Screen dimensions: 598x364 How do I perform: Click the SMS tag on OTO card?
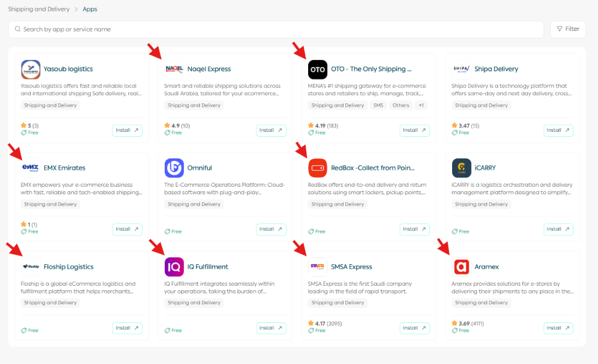[x=378, y=105]
